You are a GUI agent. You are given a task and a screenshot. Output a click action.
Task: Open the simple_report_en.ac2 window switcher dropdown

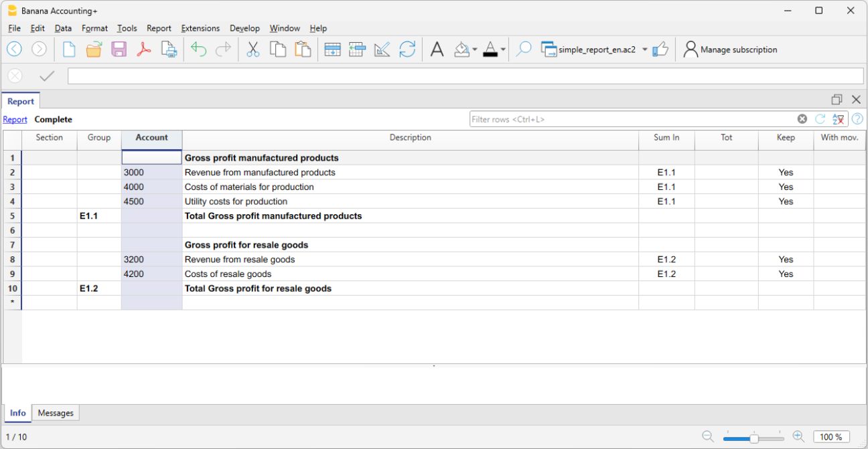pyautogui.click(x=644, y=49)
